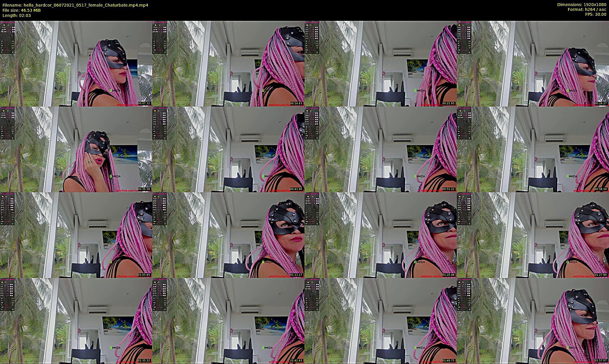Click the 'Format: h264 / aac' text
This screenshot has height=364, width=609.
(587, 9)
